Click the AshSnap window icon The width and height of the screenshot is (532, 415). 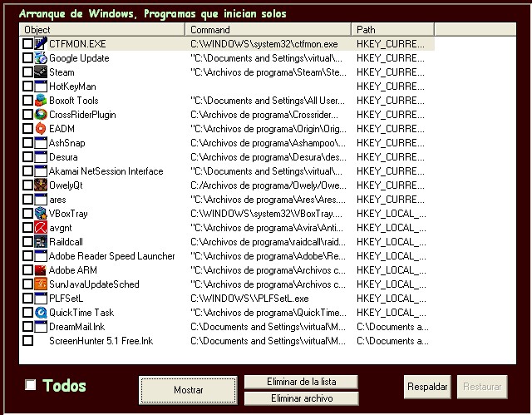point(41,143)
